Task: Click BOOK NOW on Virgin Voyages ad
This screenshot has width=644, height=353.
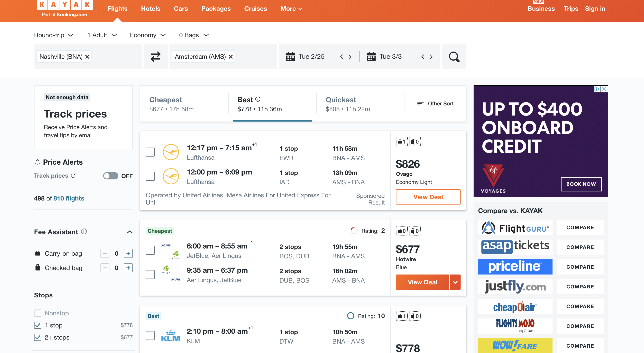Action: 581,184
